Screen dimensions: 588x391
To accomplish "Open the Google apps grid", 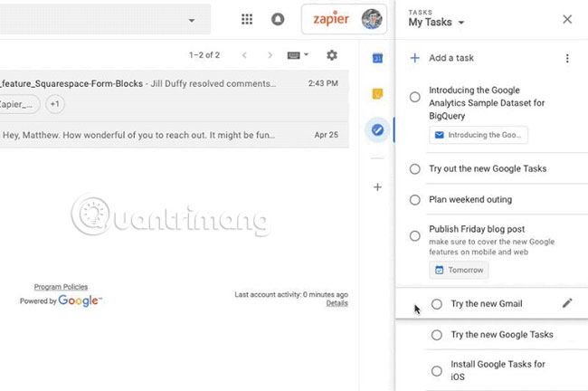I will (247, 19).
